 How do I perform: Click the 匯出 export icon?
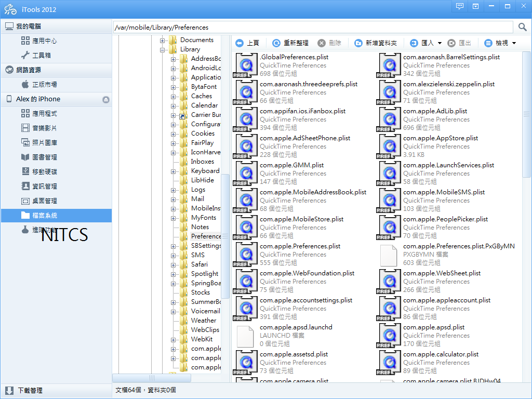coord(451,43)
